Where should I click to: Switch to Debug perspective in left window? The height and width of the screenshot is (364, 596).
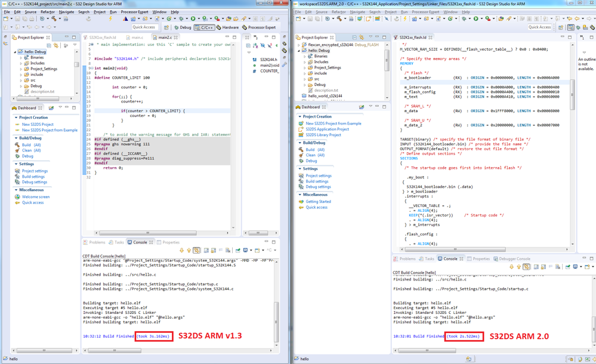pos(183,27)
